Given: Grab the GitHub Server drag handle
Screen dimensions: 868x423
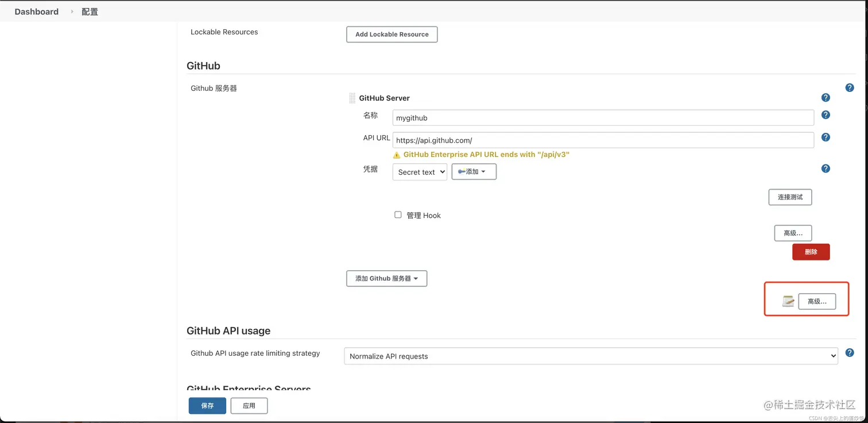Looking at the screenshot, I should click(352, 98).
